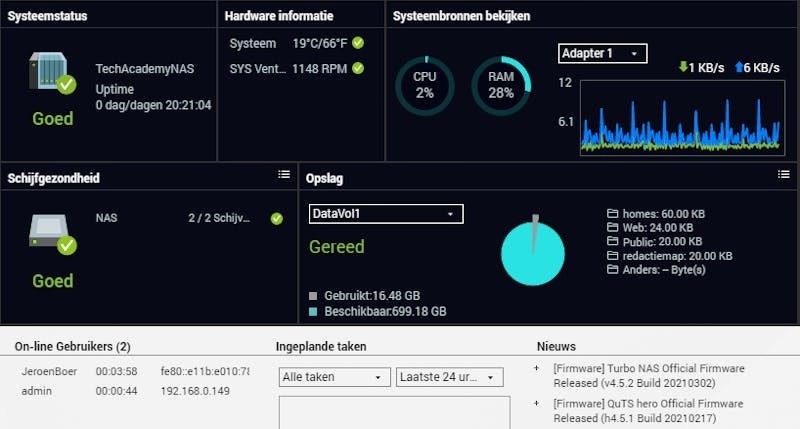Click the Hardware informatie panel header

[x=279, y=16]
